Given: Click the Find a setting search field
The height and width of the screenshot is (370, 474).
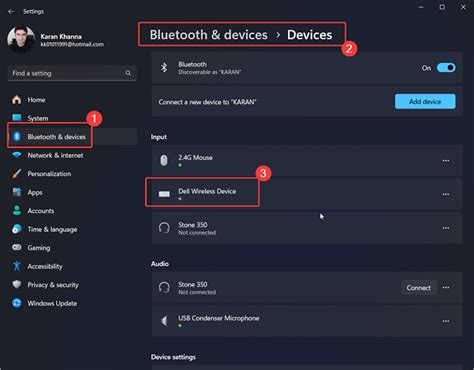Looking at the screenshot, I should [x=72, y=73].
